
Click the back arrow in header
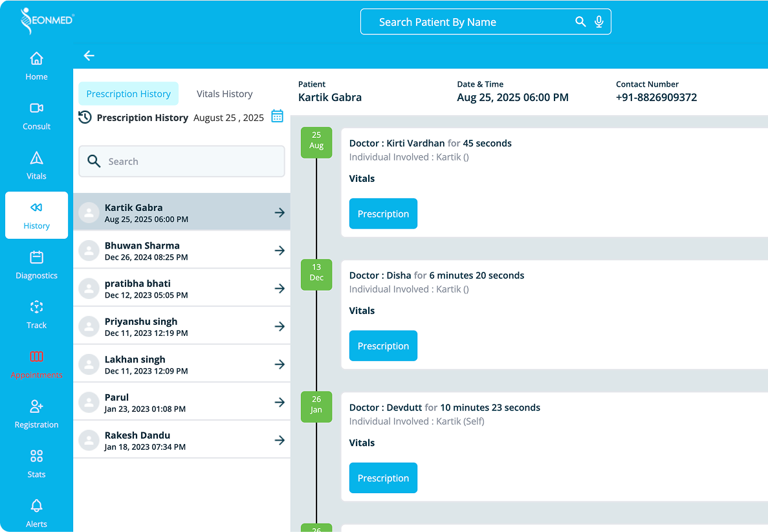pyautogui.click(x=89, y=56)
